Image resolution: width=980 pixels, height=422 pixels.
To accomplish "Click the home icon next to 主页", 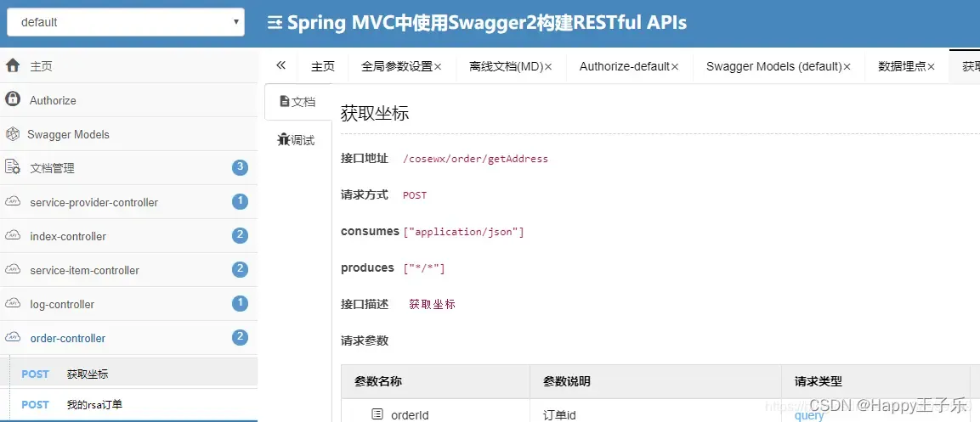I will click(x=13, y=65).
